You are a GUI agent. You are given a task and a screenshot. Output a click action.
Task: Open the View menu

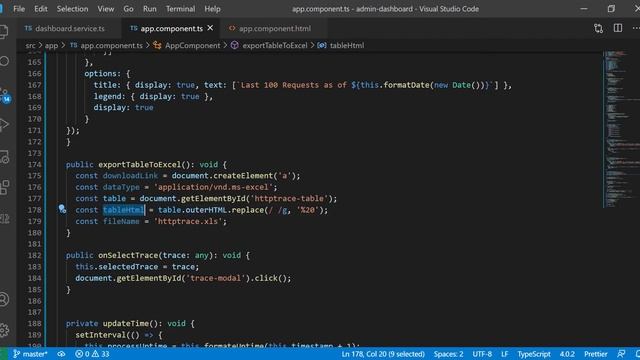(106, 9)
